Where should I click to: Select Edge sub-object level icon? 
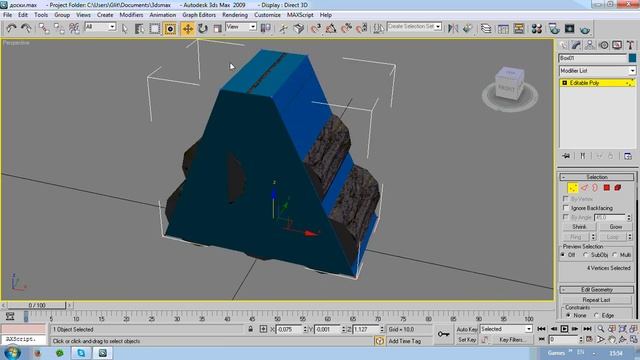[x=584, y=188]
